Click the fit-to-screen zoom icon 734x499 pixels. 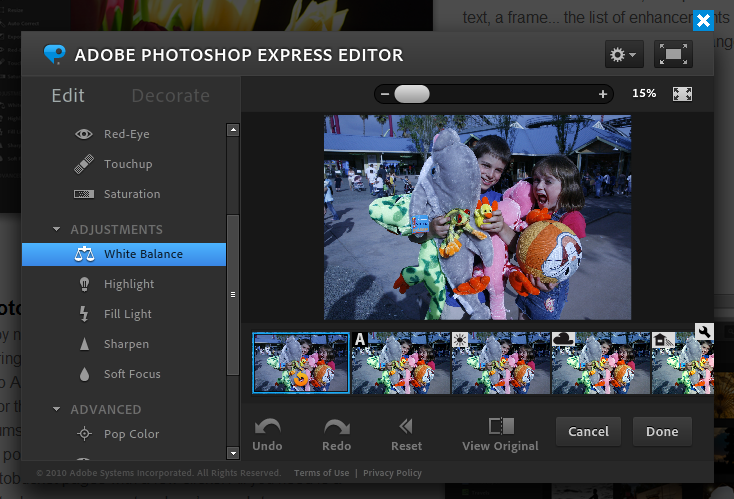[x=683, y=94]
